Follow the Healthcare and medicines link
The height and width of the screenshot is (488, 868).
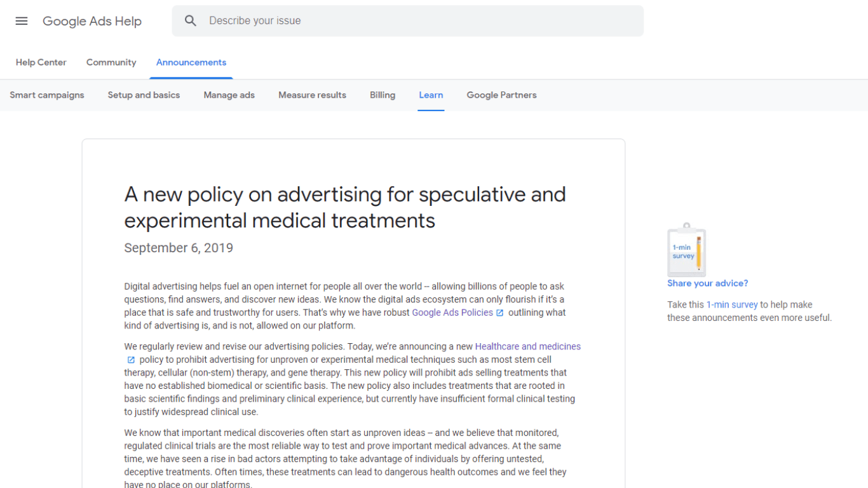coord(528,346)
